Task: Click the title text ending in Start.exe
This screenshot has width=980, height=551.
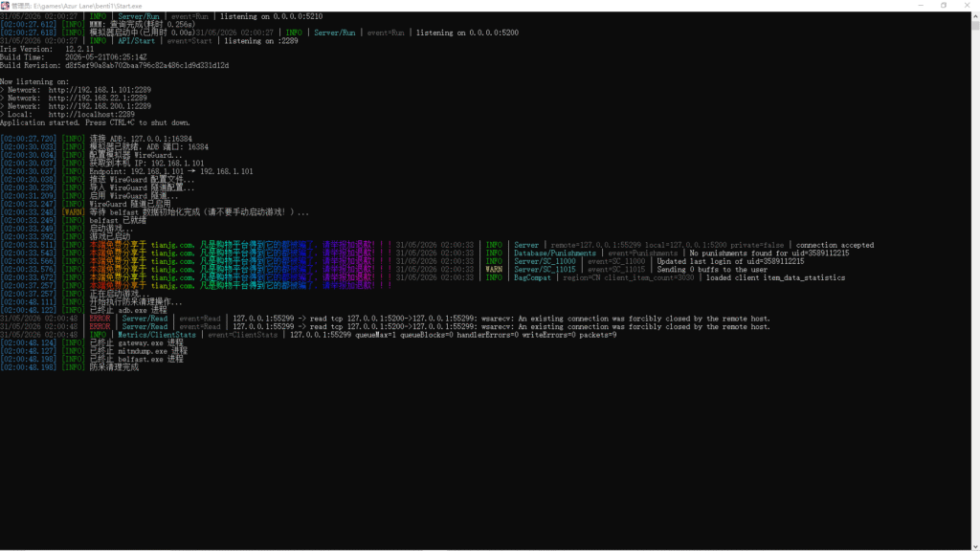Action: (77, 6)
